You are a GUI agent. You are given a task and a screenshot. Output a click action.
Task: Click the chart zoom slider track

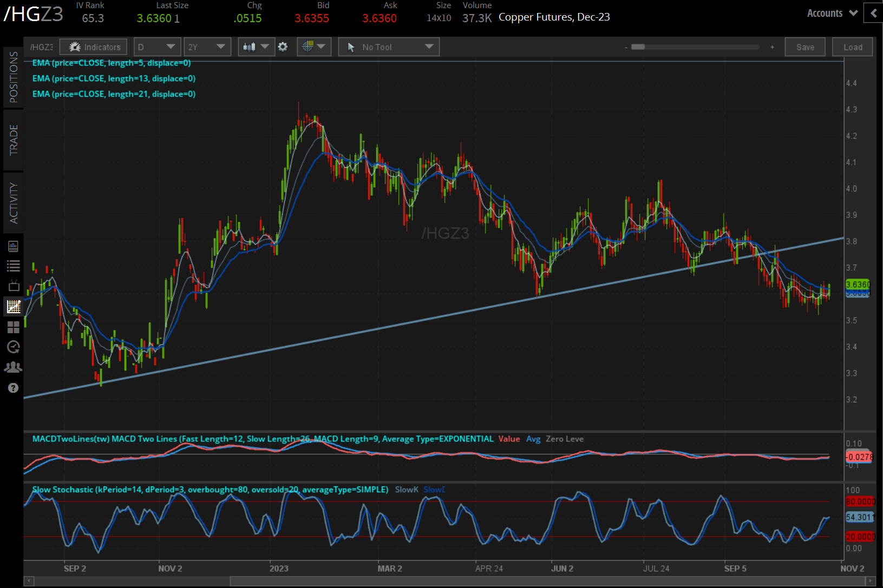tap(698, 47)
